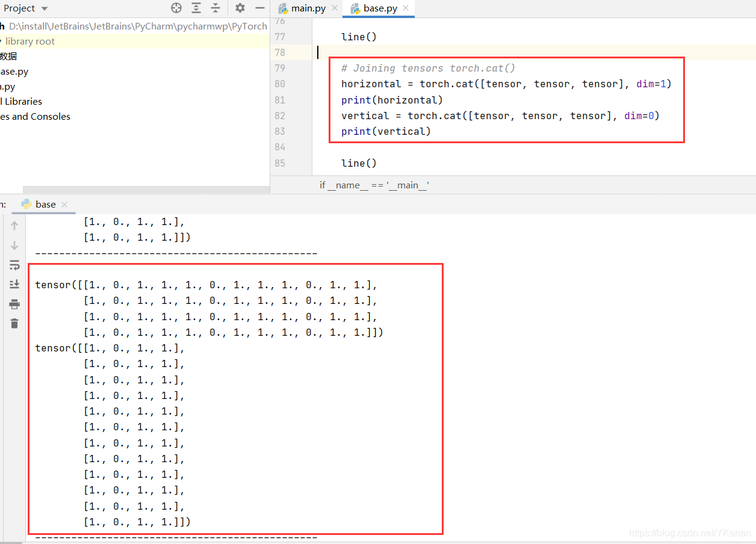Click the word horizontal on line 80

click(371, 84)
